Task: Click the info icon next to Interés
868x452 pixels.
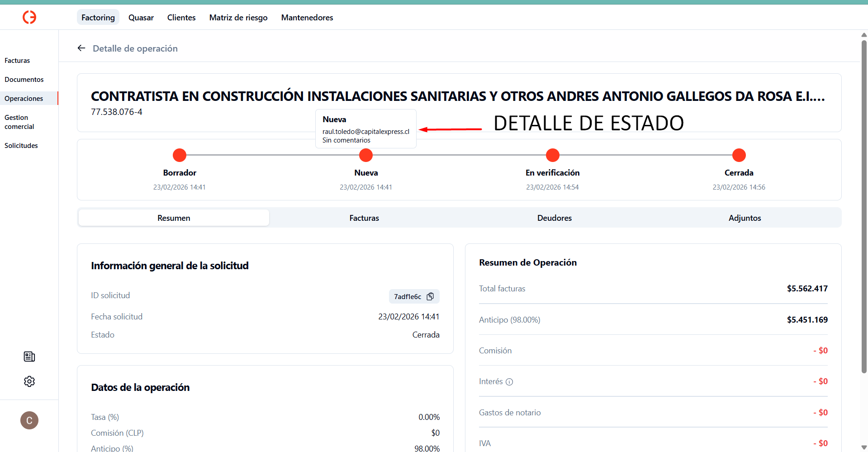Action: click(x=509, y=382)
